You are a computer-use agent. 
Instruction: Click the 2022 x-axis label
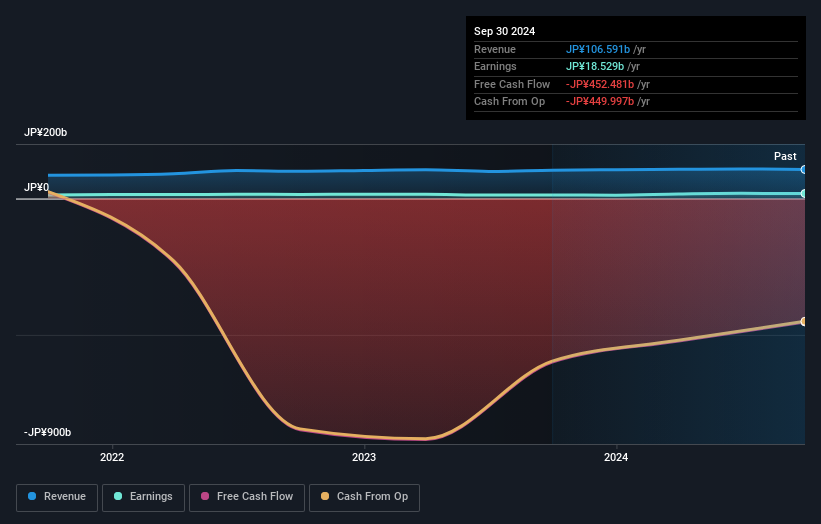[x=112, y=457]
